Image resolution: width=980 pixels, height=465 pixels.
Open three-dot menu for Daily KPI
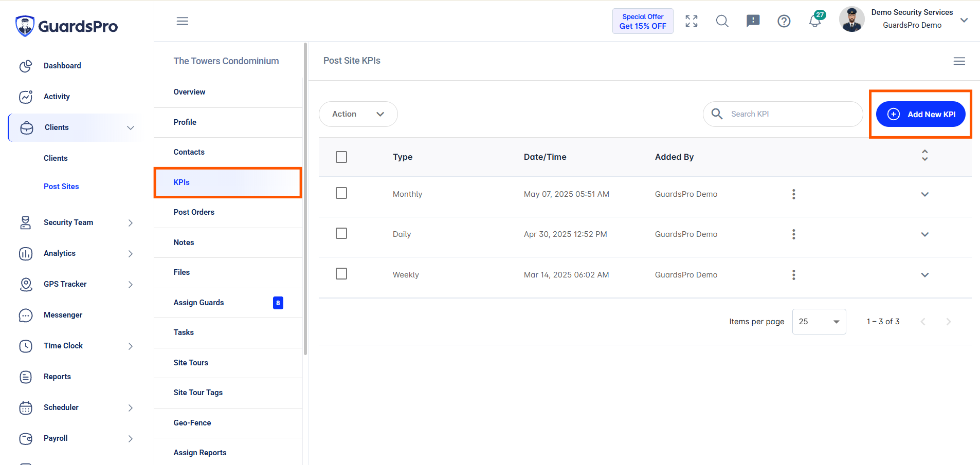[794, 234]
